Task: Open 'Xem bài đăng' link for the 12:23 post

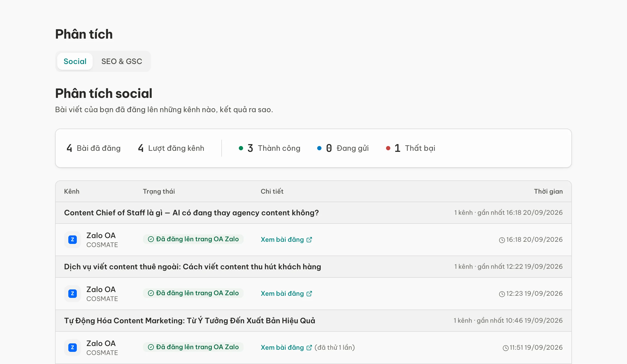Action: 286,294
